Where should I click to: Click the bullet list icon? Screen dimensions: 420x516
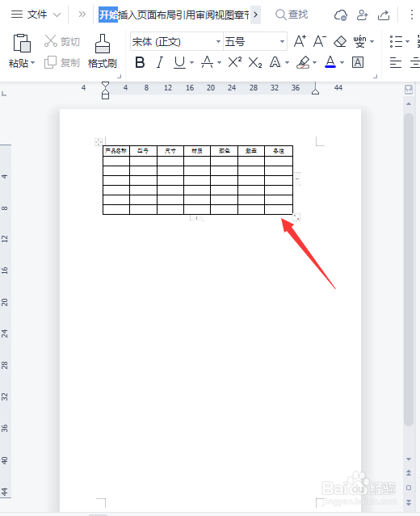tap(396, 41)
